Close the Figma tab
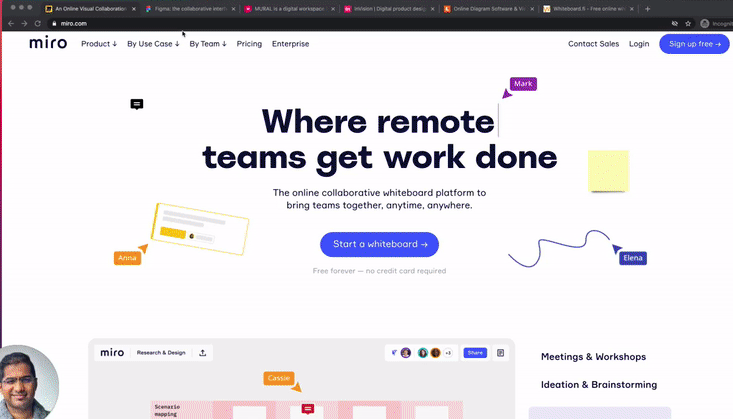 point(233,9)
